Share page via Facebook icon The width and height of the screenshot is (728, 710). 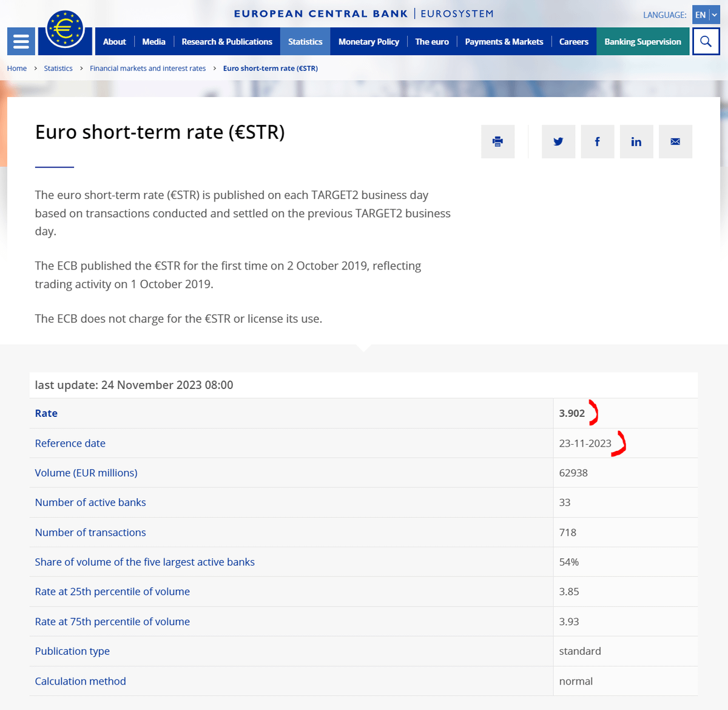(x=597, y=141)
